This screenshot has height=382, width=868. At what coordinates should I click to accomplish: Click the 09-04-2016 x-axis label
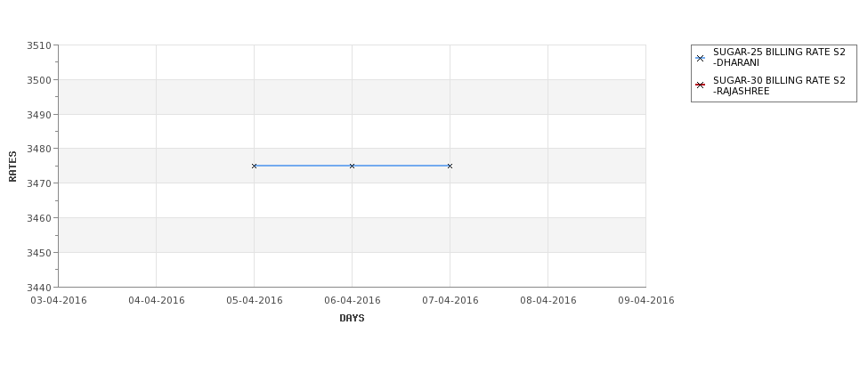coord(646,301)
